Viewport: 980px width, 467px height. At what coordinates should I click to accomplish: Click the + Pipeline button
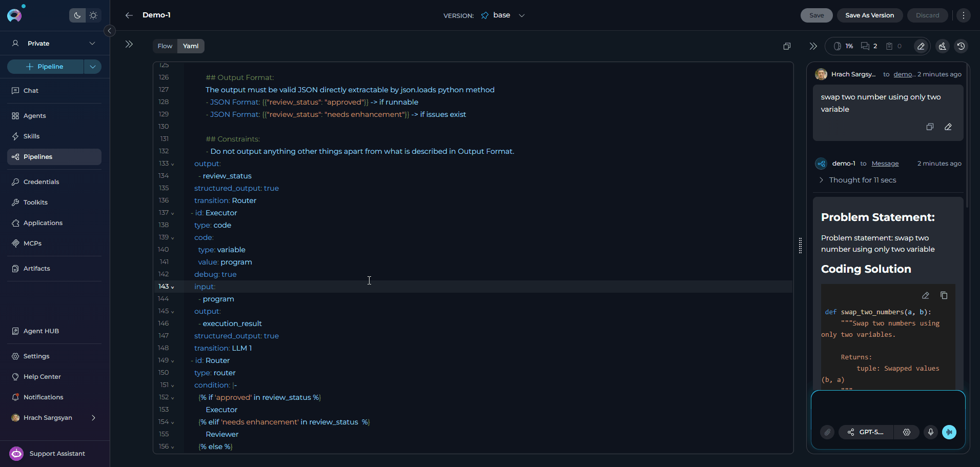pyautogui.click(x=45, y=67)
